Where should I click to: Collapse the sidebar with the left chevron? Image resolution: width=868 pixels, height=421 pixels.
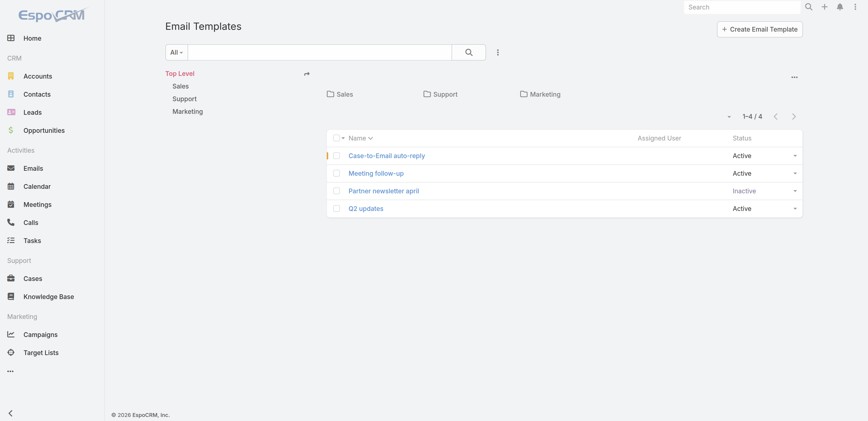(10, 413)
